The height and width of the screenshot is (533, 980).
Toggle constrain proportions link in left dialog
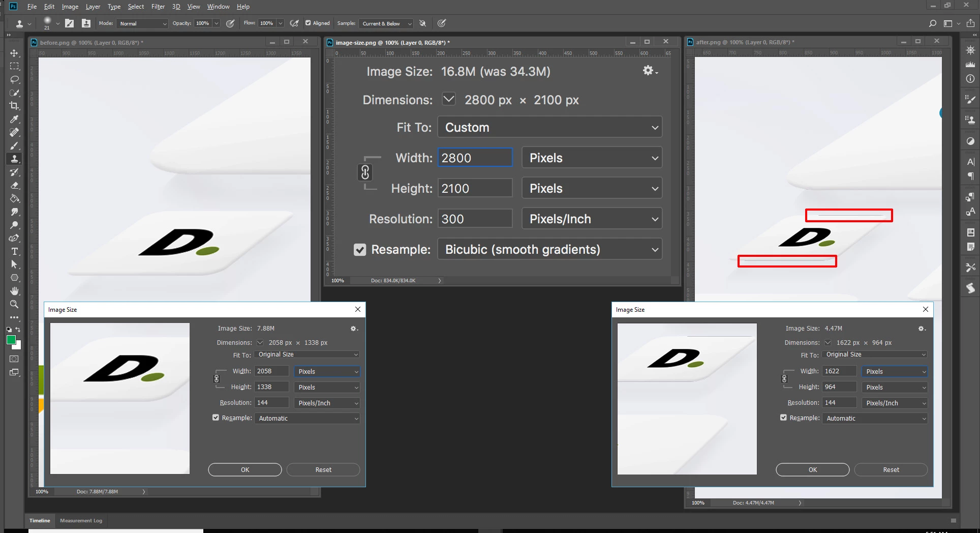217,379
